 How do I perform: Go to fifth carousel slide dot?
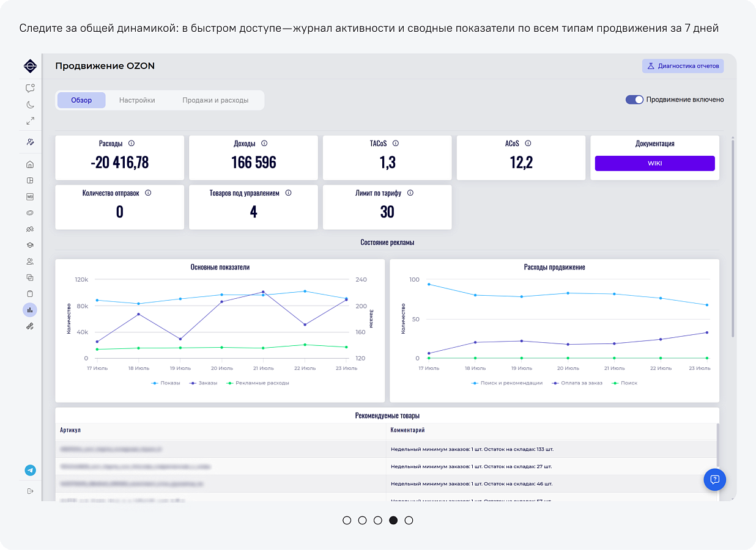409,521
